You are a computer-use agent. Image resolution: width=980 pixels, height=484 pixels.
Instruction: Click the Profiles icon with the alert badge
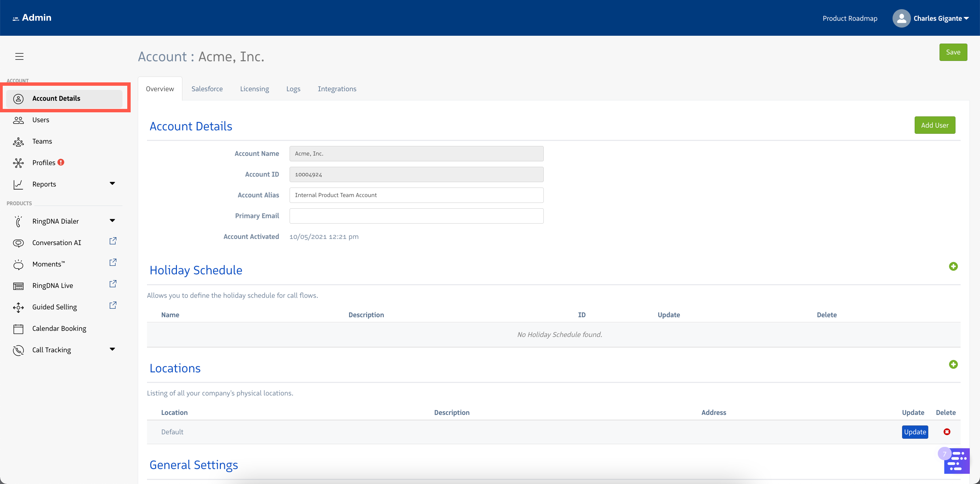tap(18, 162)
